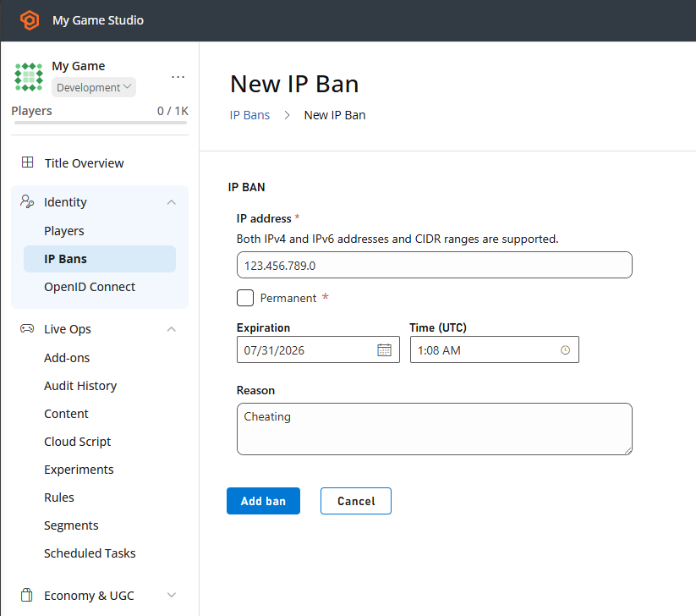696x616 pixels.
Task: Toggle the Permanent ban checkbox
Action: pyautogui.click(x=245, y=298)
